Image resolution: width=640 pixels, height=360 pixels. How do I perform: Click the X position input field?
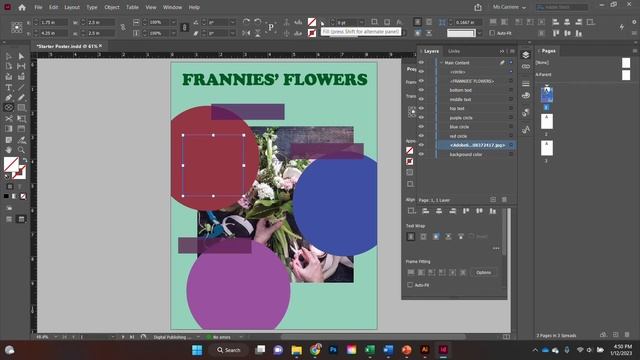pyautogui.click(x=53, y=22)
